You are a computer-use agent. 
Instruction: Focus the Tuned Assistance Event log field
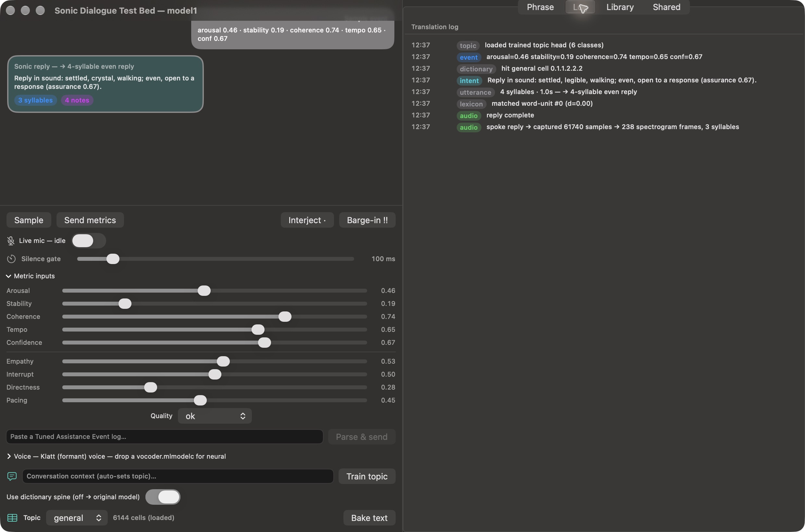[165, 437]
